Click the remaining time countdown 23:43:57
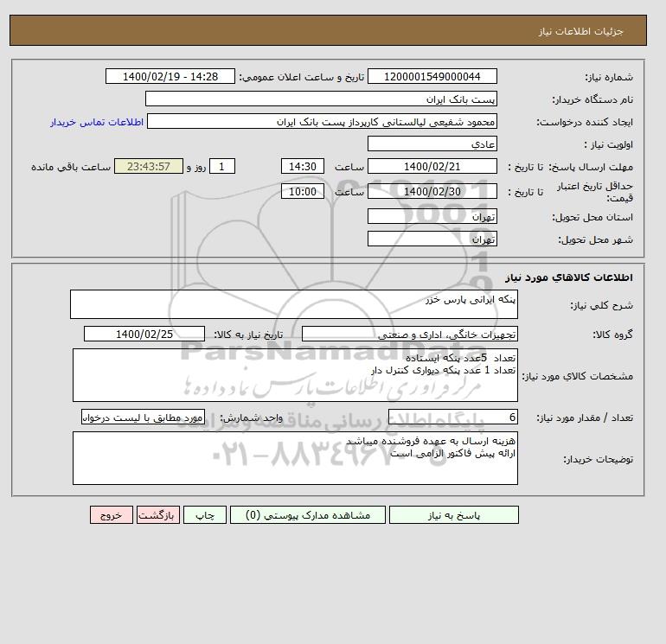The width and height of the screenshot is (666, 644). click(x=149, y=167)
